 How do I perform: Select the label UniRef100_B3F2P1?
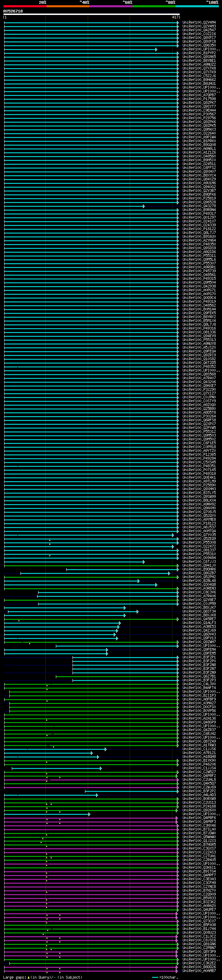[199, 657]
